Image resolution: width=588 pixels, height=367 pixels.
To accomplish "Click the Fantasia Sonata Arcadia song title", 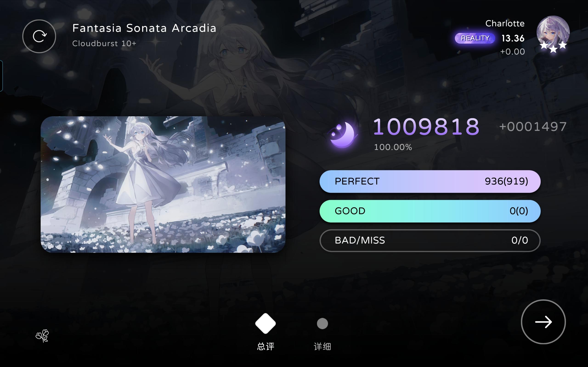I will point(144,28).
